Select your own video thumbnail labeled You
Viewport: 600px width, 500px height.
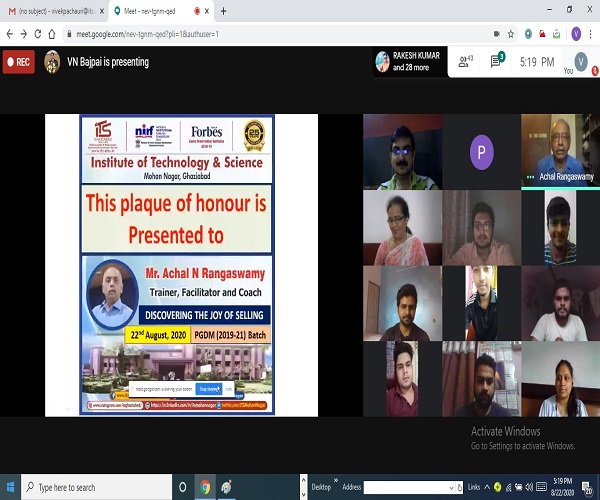coord(581,62)
